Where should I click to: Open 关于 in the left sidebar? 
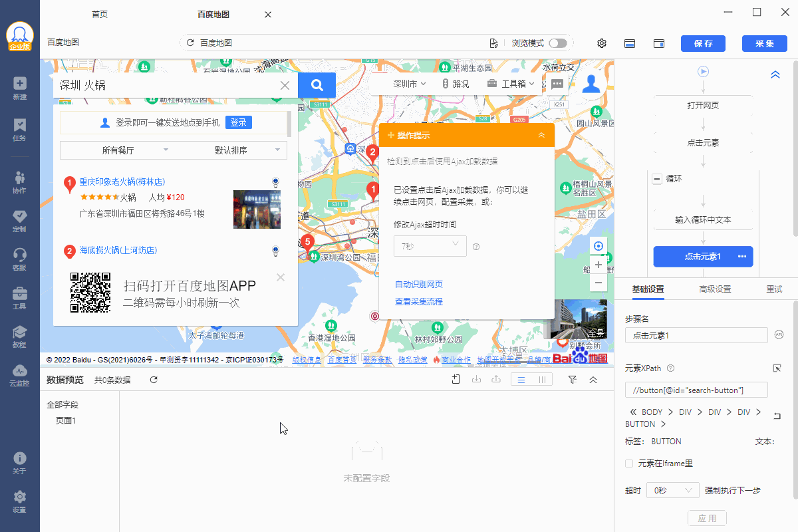point(19,464)
